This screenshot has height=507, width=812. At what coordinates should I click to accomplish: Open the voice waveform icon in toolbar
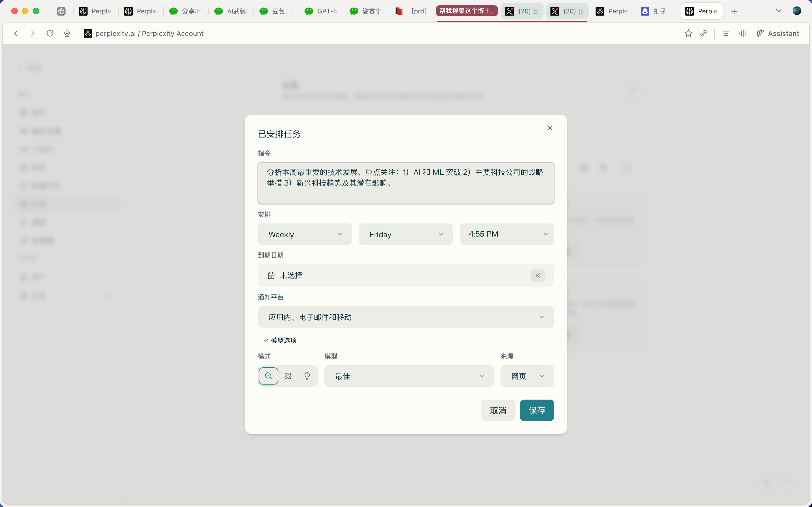pyautogui.click(x=743, y=33)
